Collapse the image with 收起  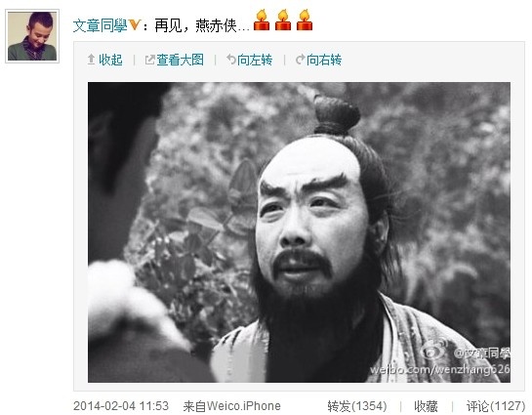[110, 60]
